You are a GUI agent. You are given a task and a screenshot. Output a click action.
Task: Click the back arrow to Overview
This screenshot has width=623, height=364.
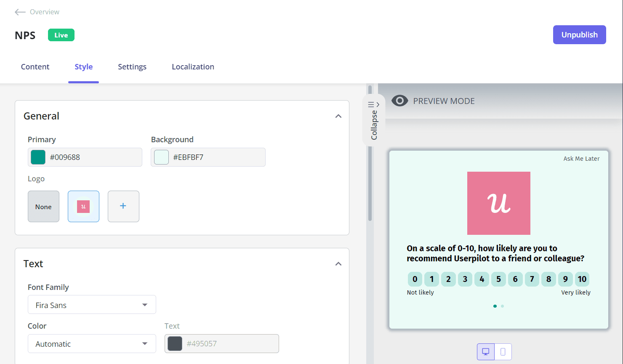pyautogui.click(x=20, y=12)
